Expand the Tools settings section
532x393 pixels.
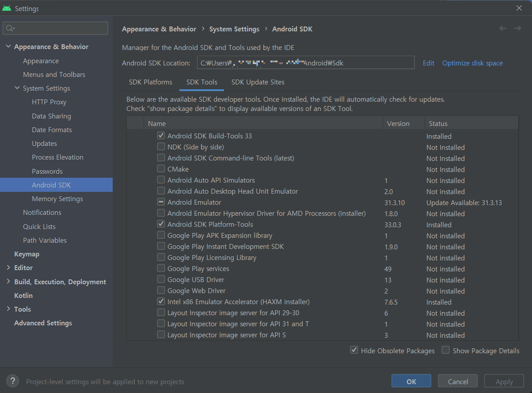(8, 309)
